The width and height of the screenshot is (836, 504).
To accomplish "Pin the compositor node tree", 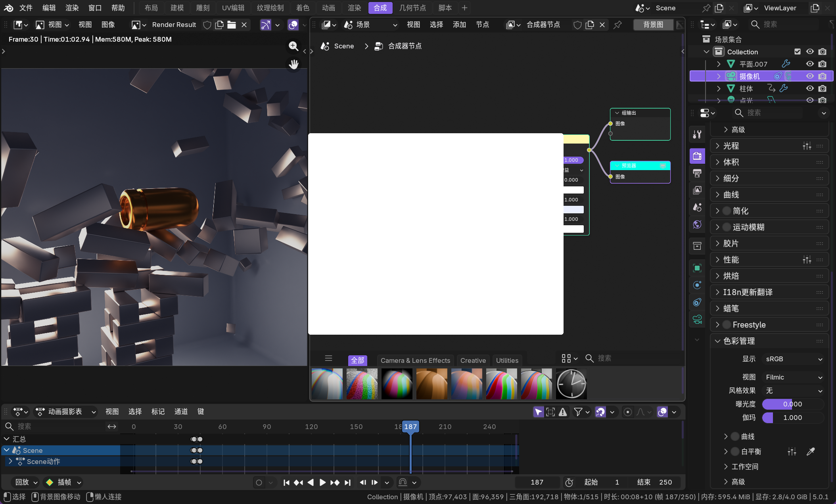I will tap(617, 25).
